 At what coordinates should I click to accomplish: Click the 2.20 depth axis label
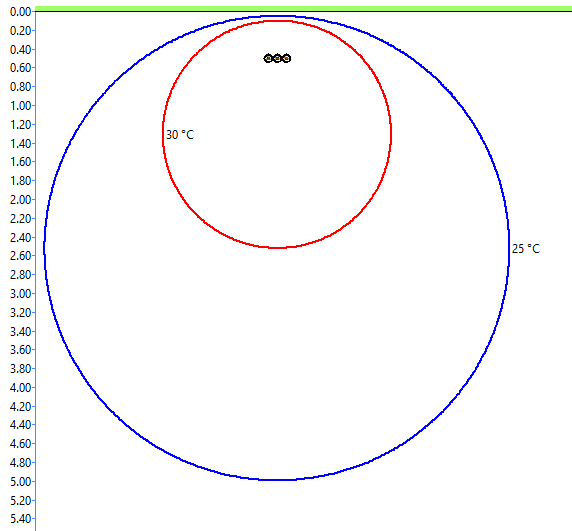pos(20,219)
